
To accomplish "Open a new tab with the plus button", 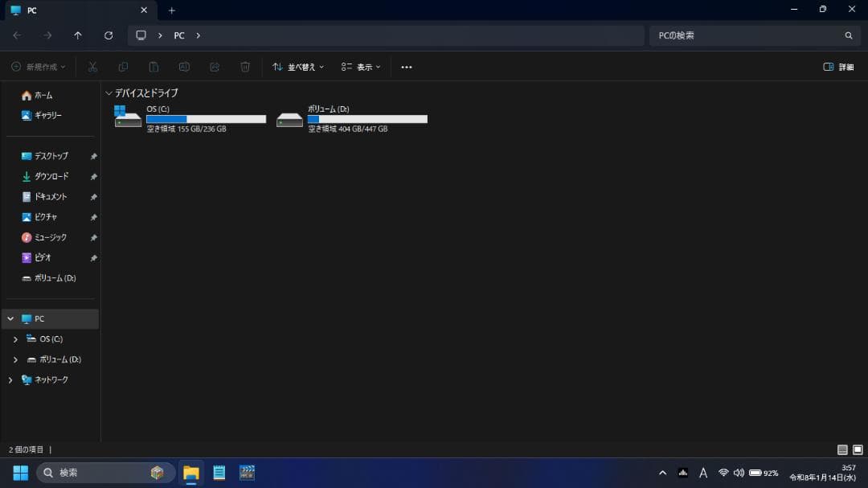I will (x=171, y=10).
